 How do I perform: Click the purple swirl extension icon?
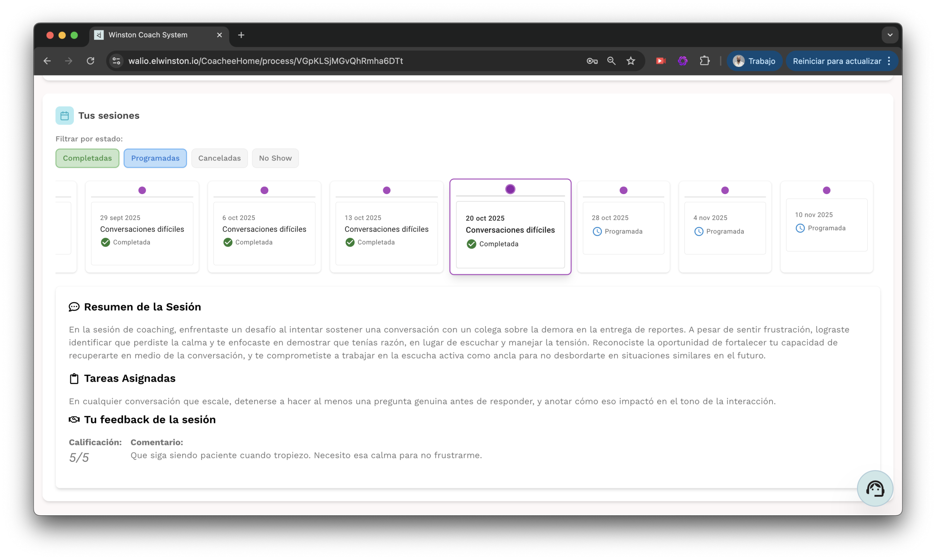pos(682,61)
